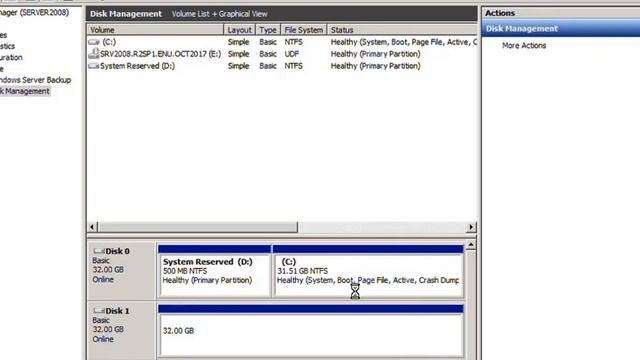Click Basic type cell in E: row
Image resolution: width=640 pixels, height=360 pixels.
(268, 54)
